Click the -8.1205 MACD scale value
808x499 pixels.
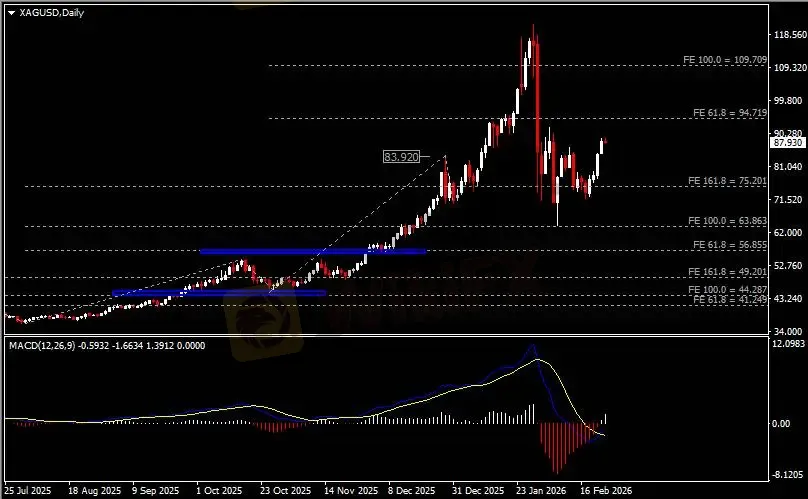coord(788,474)
